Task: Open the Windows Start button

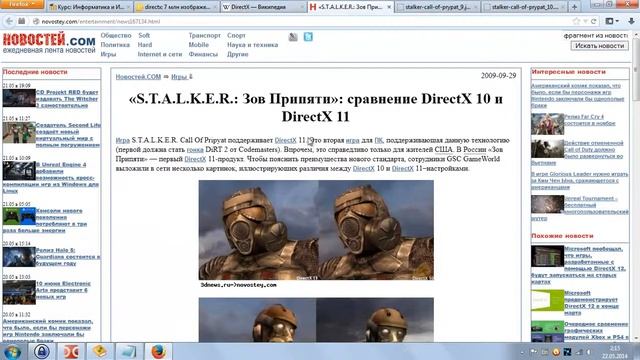Action: click(x=12, y=351)
